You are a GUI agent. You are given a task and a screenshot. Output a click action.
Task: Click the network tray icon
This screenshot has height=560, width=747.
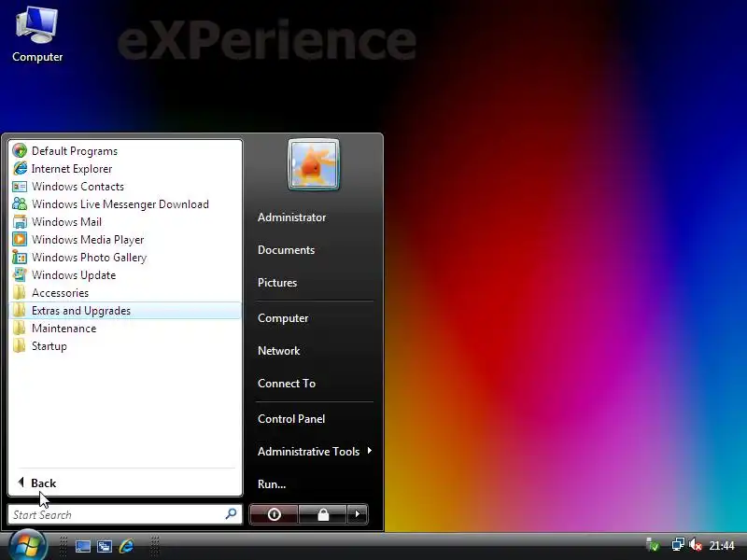click(x=678, y=544)
